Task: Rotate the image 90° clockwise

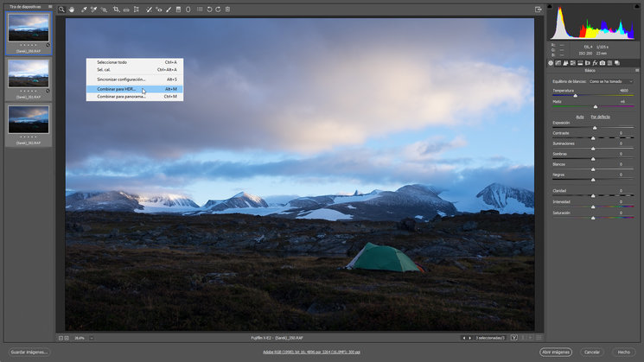Action: click(x=218, y=10)
